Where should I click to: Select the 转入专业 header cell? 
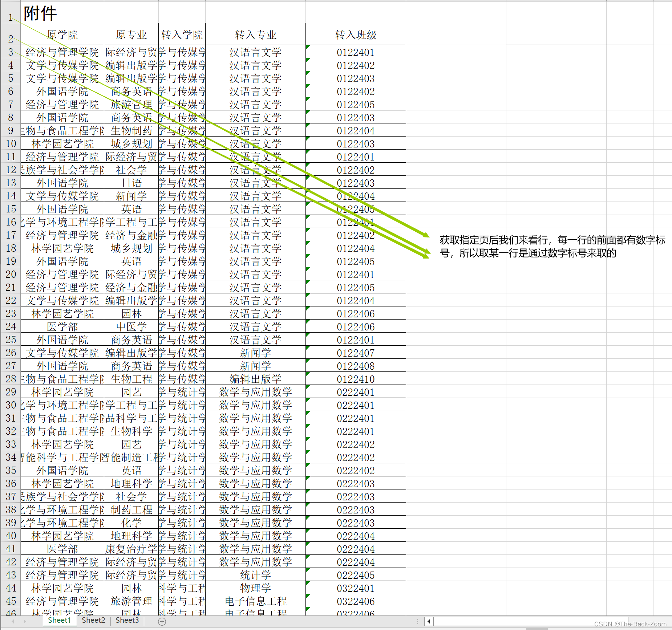tap(255, 34)
